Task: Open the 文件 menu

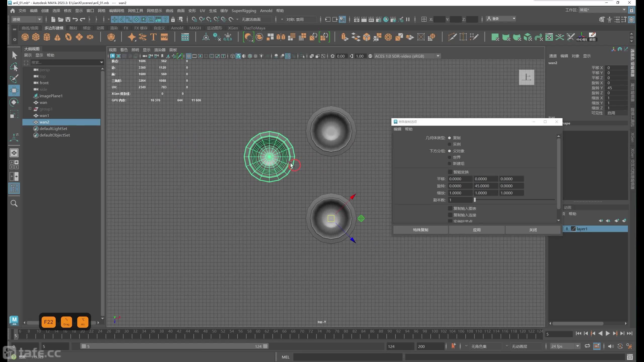Action: coord(22,11)
